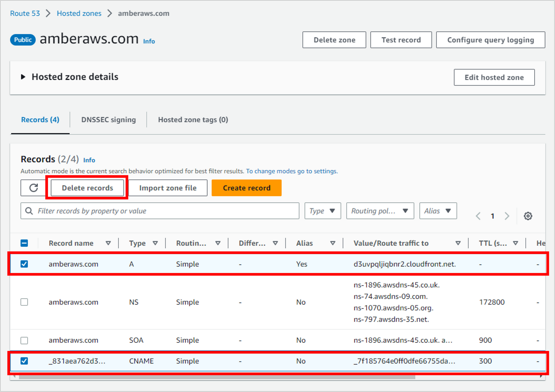Click the ns-74.awsdns-09.com. name server
The image size is (555, 392).
click(390, 296)
